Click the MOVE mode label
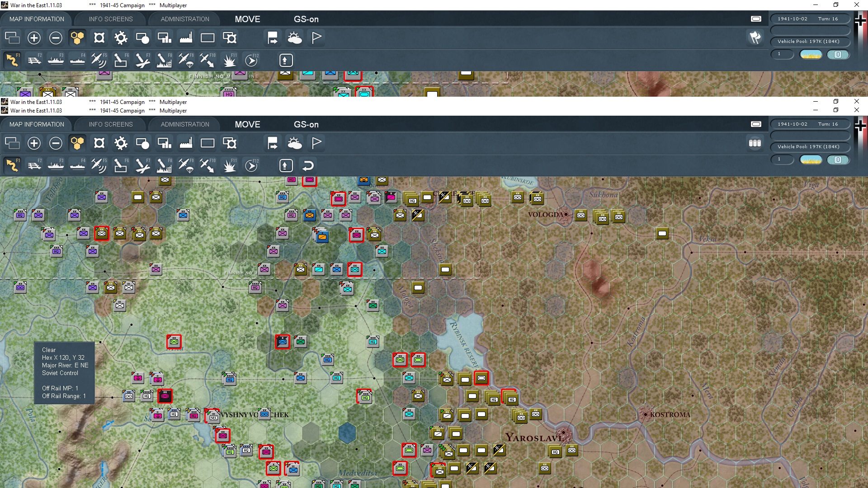The image size is (868, 488). [x=247, y=124]
